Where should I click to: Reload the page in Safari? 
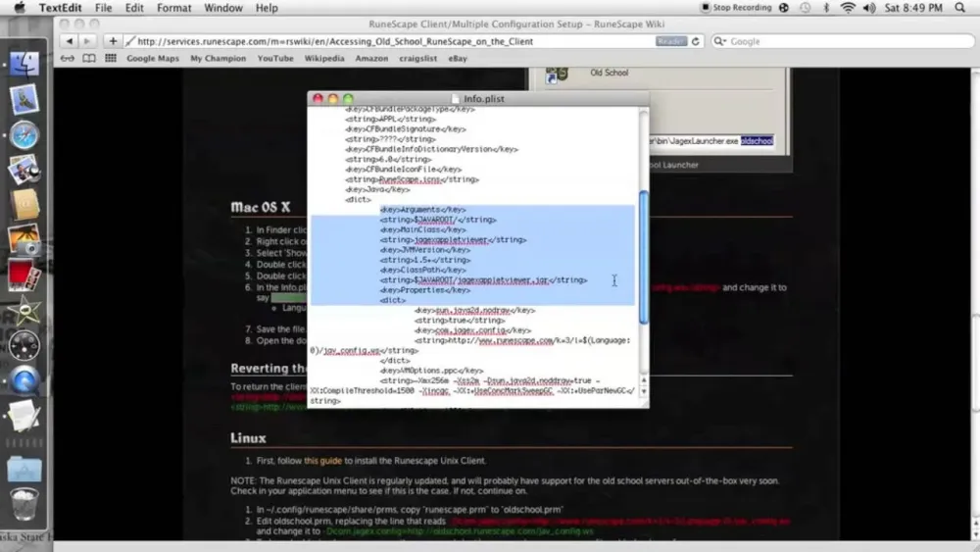pyautogui.click(x=695, y=41)
